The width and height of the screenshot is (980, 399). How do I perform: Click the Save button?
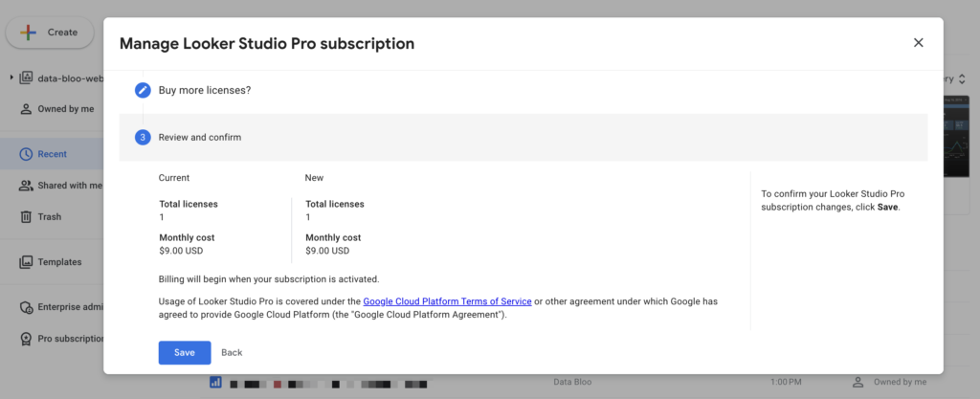click(185, 352)
